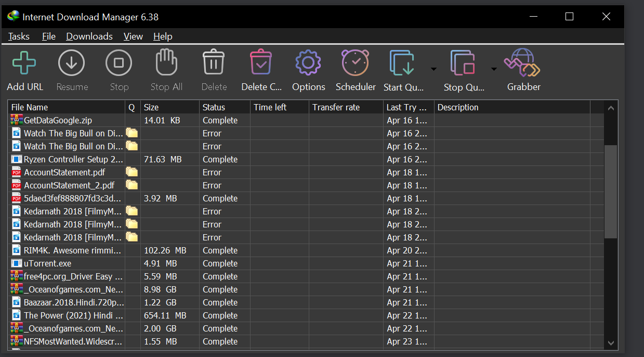Click the Add URL toolbar icon
Viewport: 644px width, 357px height.
[x=24, y=63]
